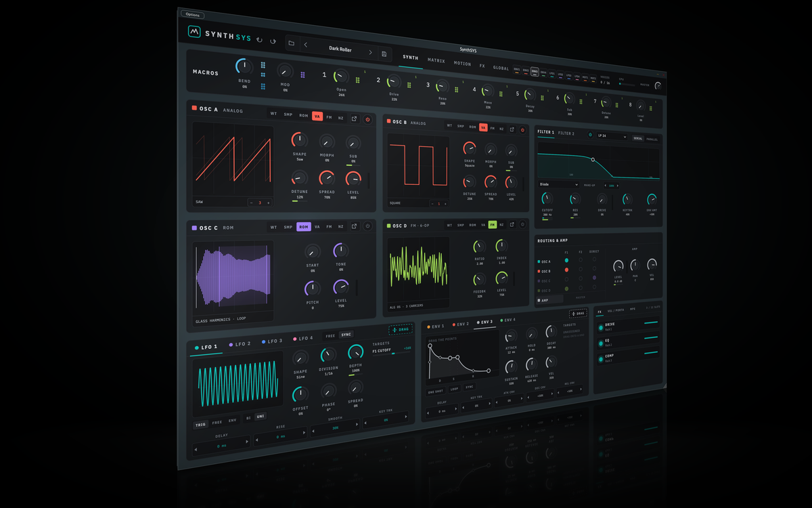Click the redo arrow icon
812x508 pixels.
273,41
